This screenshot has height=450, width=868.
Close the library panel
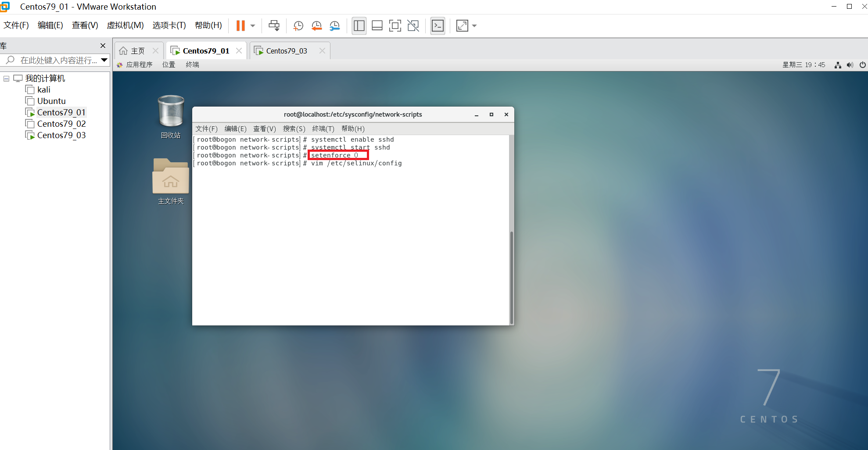pos(103,46)
